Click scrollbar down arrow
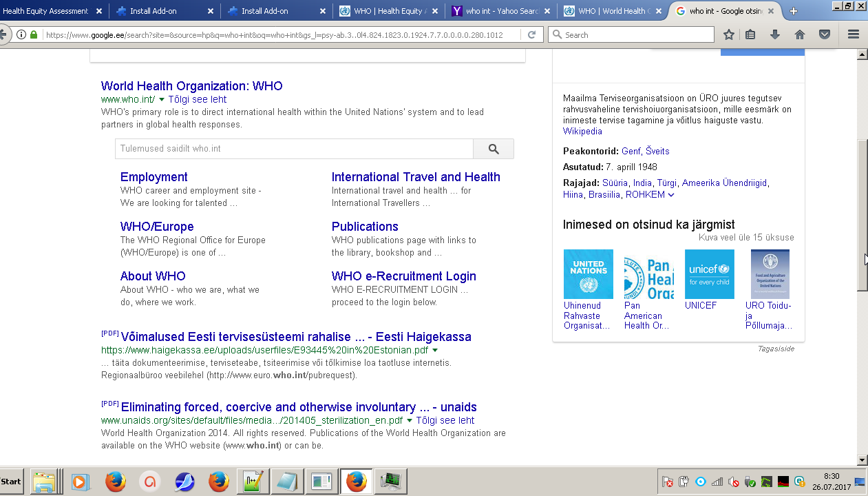This screenshot has width=868, height=496. coord(862,459)
